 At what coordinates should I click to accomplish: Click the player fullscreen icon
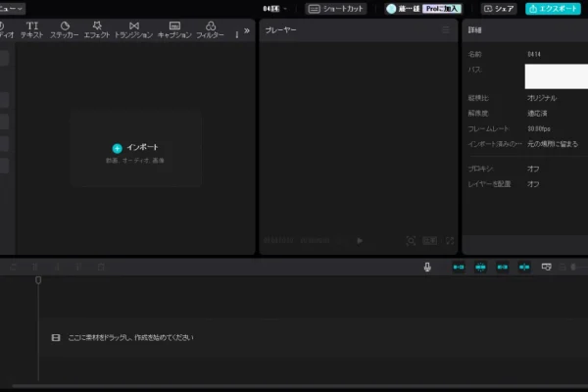[449, 240]
